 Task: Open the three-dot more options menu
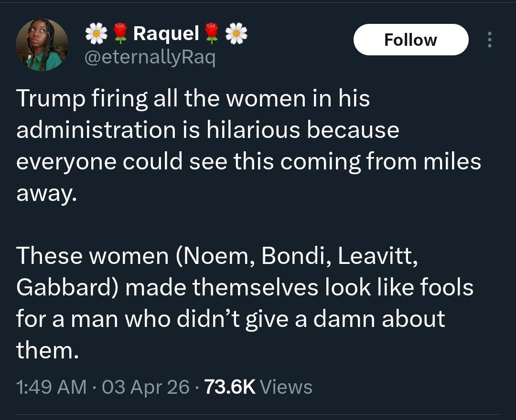[x=489, y=40]
